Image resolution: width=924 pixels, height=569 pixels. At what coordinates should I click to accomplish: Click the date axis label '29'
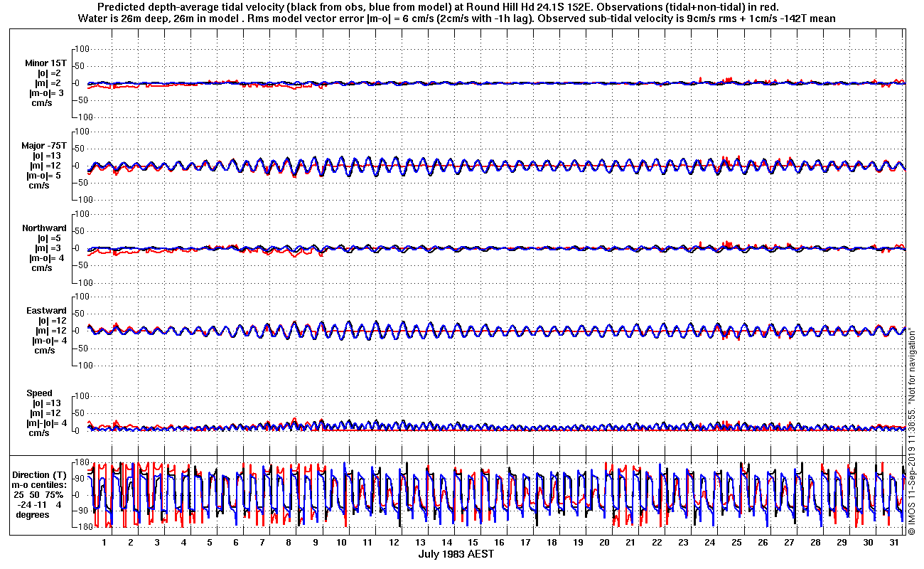(842, 542)
